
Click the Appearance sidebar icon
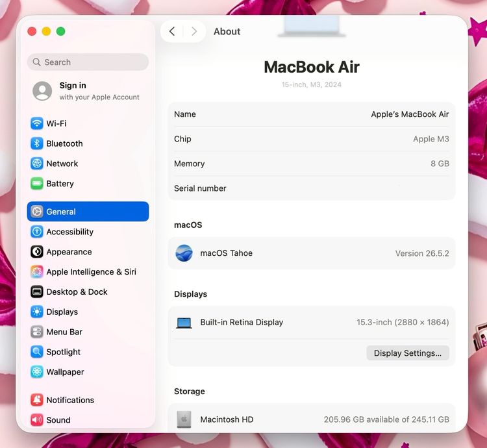(x=36, y=251)
